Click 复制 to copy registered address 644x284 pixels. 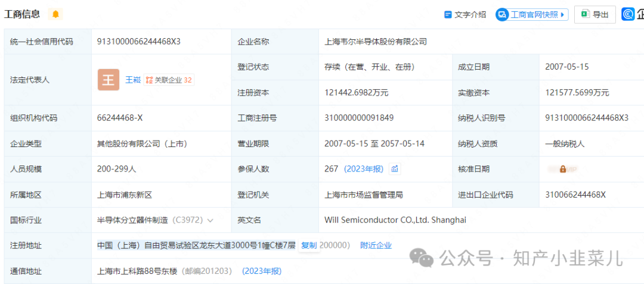click(309, 245)
